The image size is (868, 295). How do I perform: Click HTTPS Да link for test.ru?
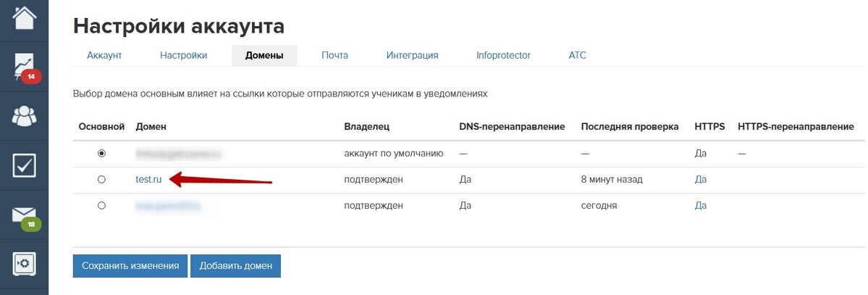coord(700,180)
